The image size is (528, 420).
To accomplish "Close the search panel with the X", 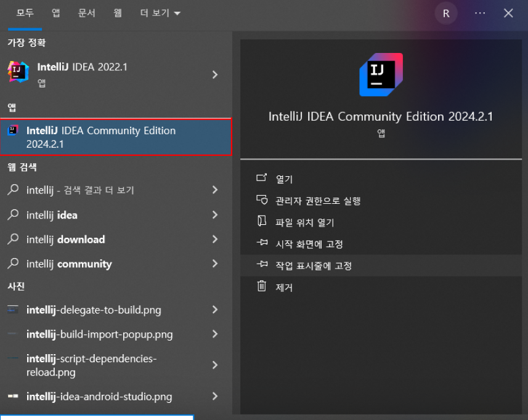I will 508,13.
